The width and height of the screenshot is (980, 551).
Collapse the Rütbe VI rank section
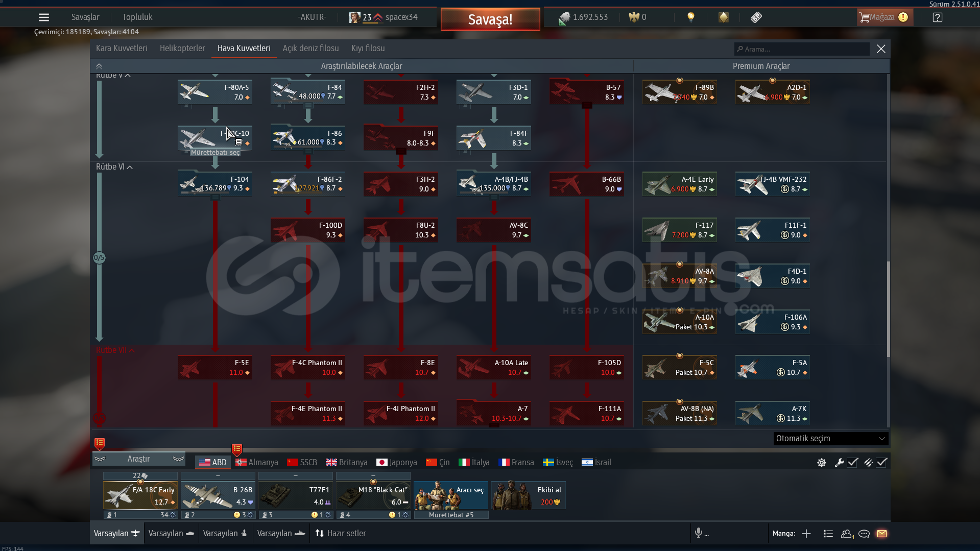click(x=130, y=167)
